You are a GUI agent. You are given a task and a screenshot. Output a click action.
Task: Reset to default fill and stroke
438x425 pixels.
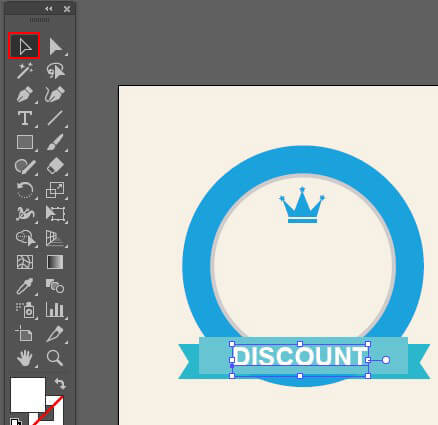click(x=16, y=421)
